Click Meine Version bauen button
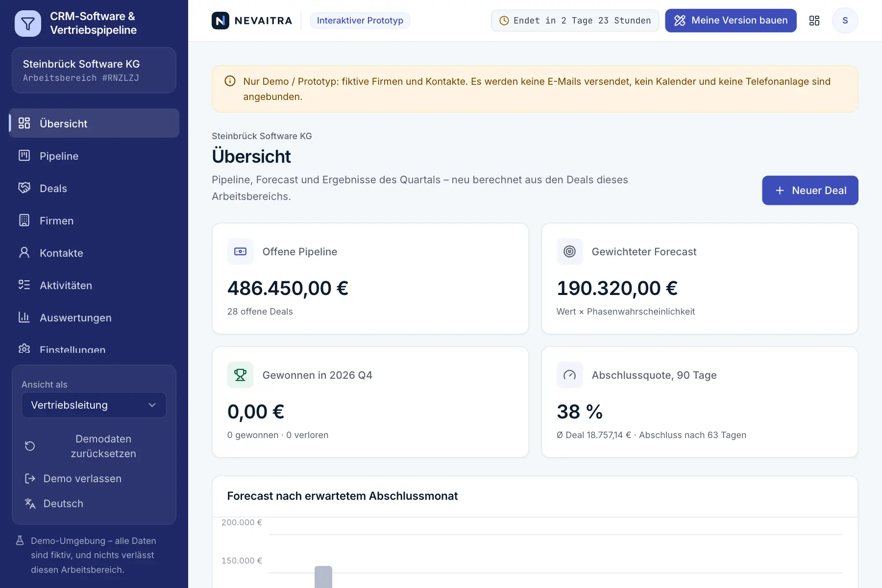Screen dimensions: 882x588 pos(731,21)
